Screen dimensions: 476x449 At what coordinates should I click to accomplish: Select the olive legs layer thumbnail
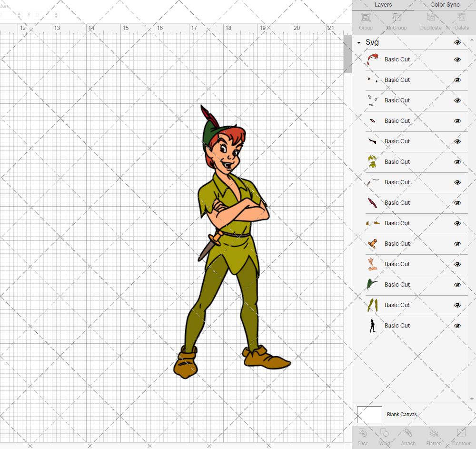373,305
